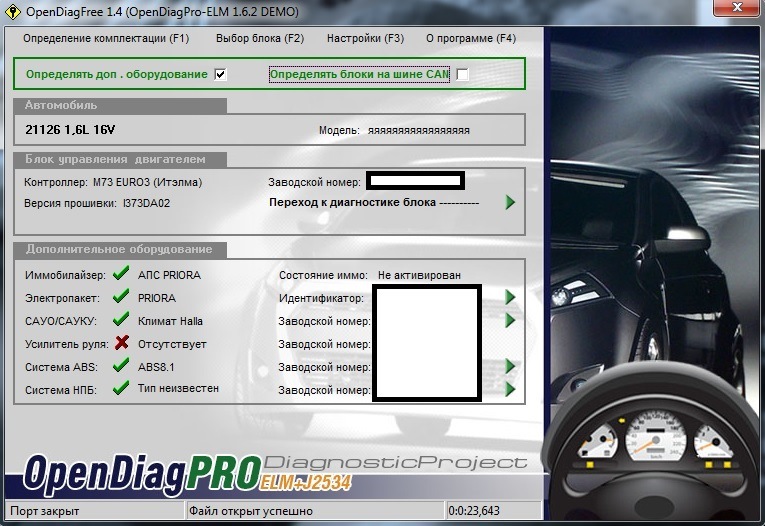The width and height of the screenshot is (765, 526).
Task: Click green arrow for Климат Halla row
Action: click(x=510, y=320)
